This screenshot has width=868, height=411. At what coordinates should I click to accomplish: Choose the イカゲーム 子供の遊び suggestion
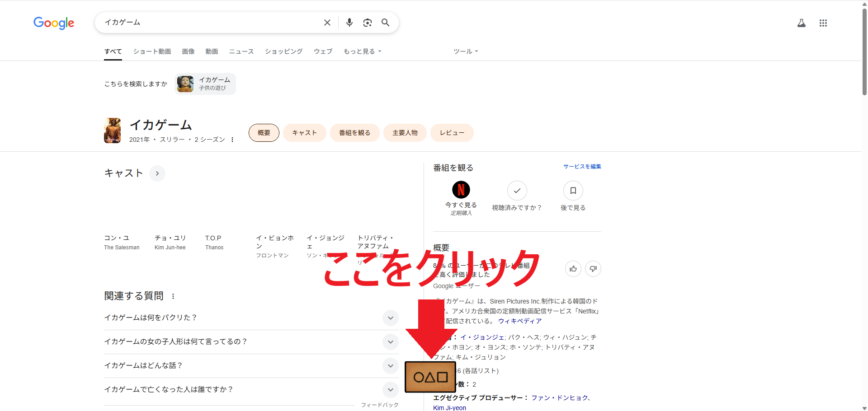[205, 84]
